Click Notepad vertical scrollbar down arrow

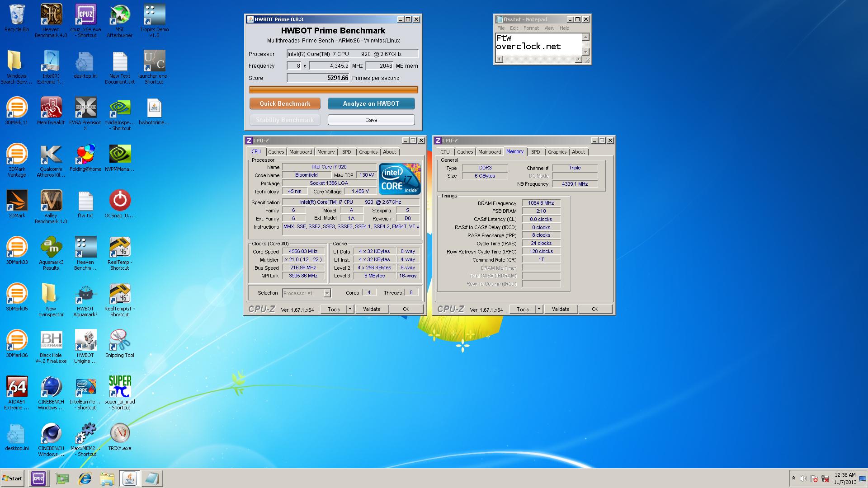point(586,52)
